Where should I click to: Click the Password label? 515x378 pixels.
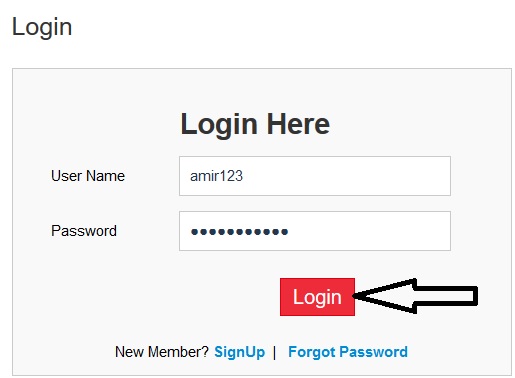84,231
